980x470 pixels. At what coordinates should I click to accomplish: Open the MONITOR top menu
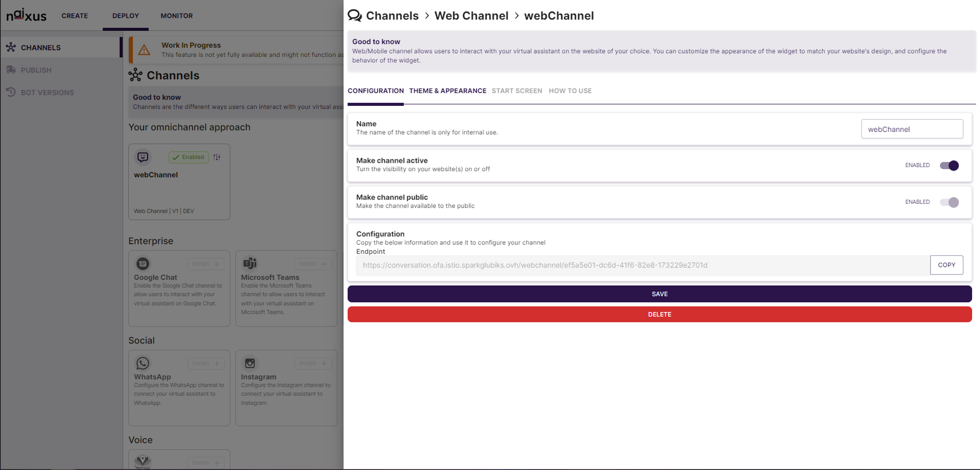pyautogui.click(x=176, y=16)
